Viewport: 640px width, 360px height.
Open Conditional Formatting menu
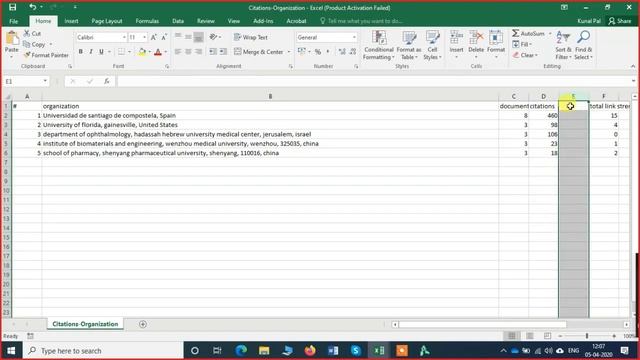[x=379, y=45]
